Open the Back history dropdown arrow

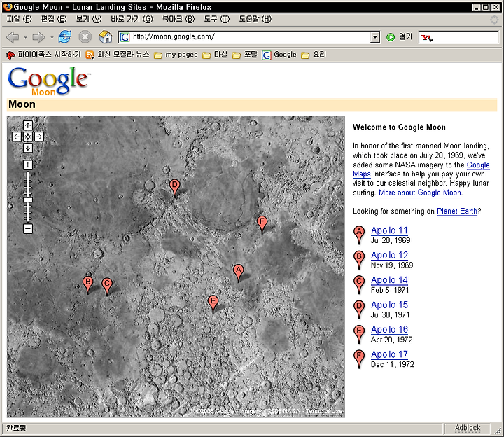[x=25, y=37]
